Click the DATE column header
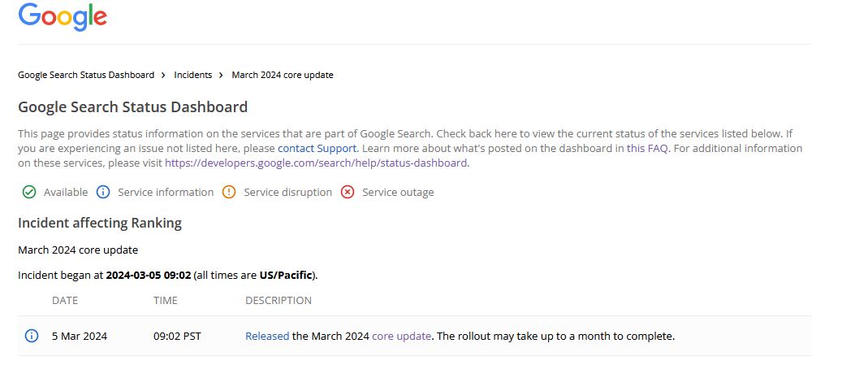The width and height of the screenshot is (868, 365). (65, 301)
